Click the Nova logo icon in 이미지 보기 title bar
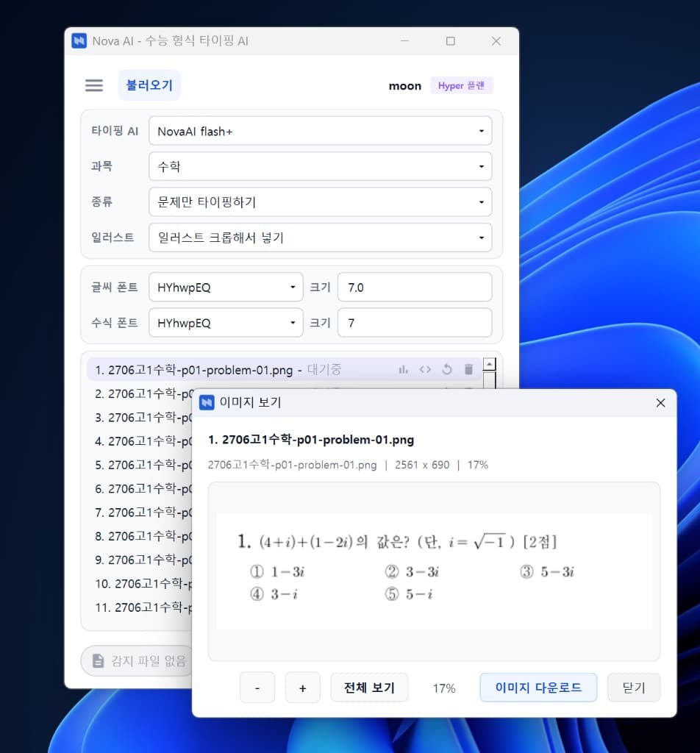700x753 pixels. (207, 402)
